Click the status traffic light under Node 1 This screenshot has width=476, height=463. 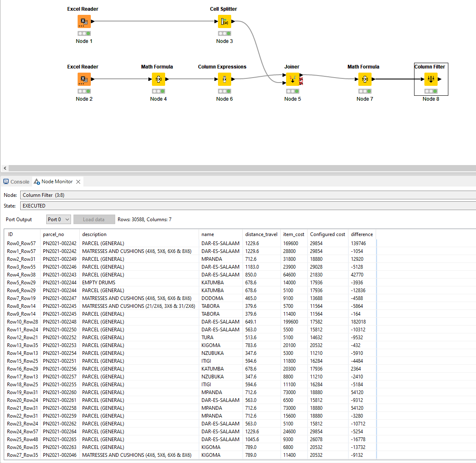tap(84, 33)
